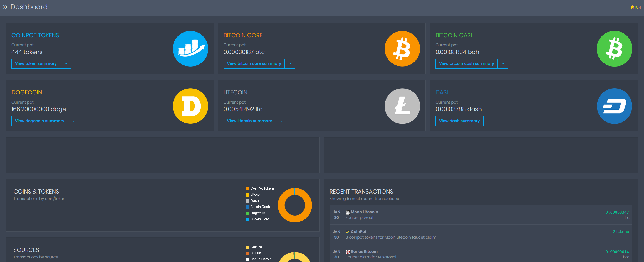Image resolution: width=644 pixels, height=262 pixels.
Task: Expand dropdown next to View dash summary
Action: pos(489,121)
